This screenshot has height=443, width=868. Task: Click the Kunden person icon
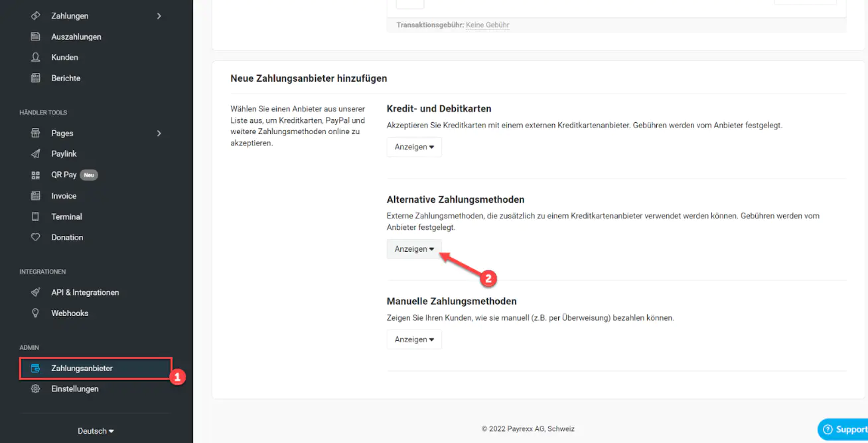click(36, 57)
